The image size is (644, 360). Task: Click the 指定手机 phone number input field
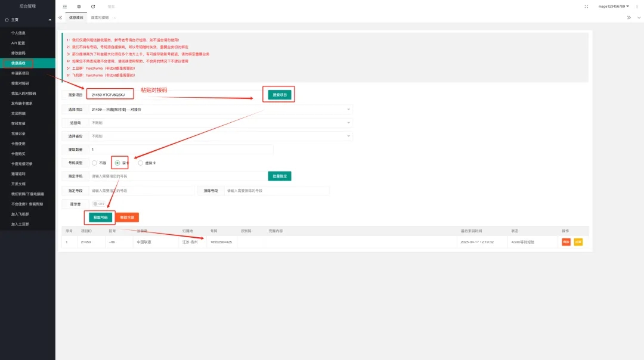[178, 176]
